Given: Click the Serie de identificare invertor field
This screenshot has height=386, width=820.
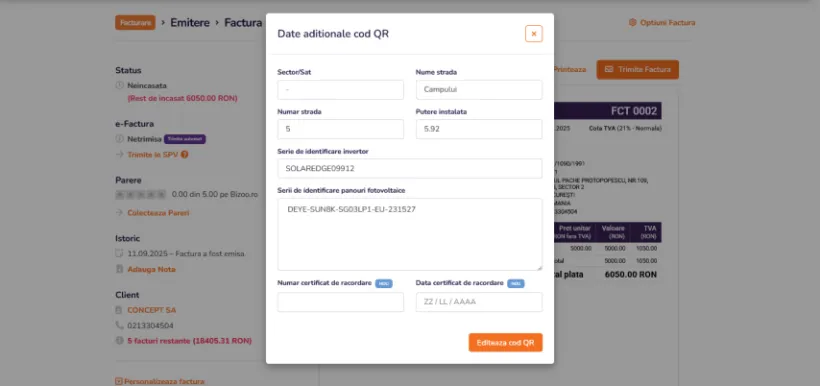Looking at the screenshot, I should pos(409,168).
